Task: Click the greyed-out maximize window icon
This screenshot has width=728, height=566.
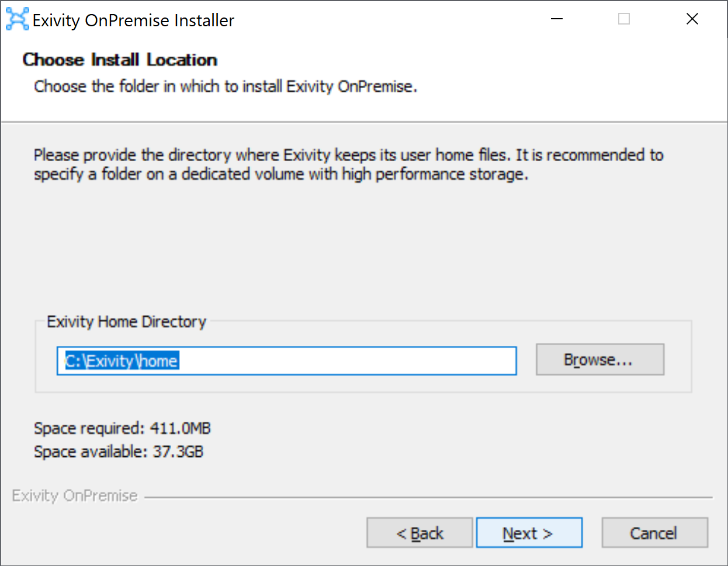Action: (x=624, y=19)
